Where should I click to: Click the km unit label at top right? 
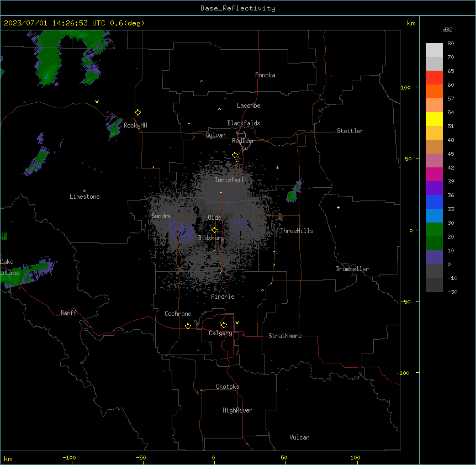[x=411, y=23]
